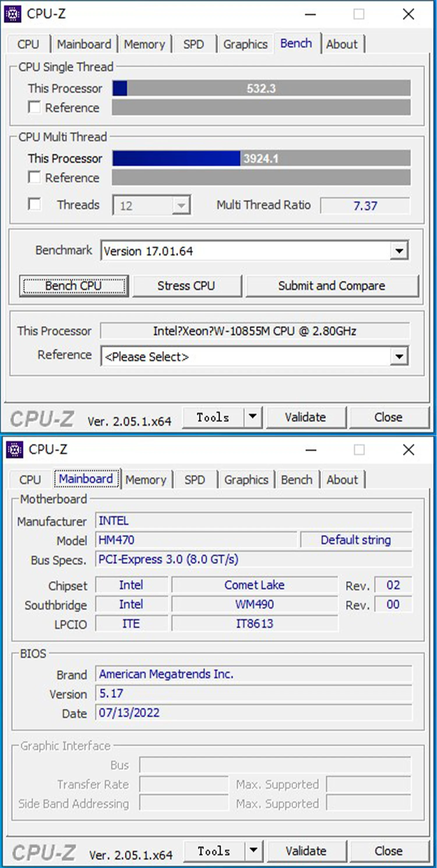Click the CPU-Z app icon in the bottom window title bar

(15, 449)
